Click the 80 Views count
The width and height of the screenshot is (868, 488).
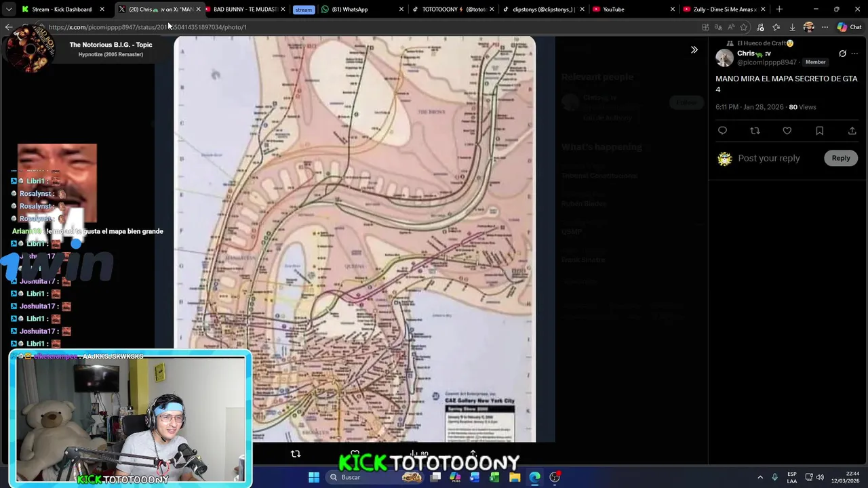coord(802,107)
